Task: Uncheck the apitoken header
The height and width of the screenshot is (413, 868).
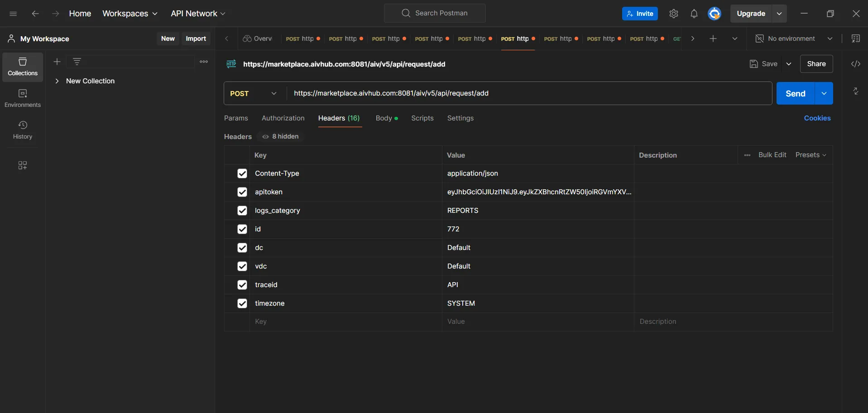Action: click(x=242, y=192)
